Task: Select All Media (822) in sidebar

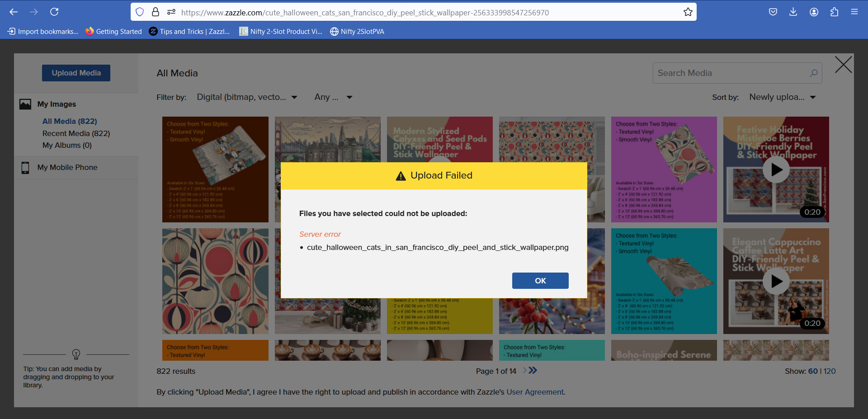Action: (70, 121)
